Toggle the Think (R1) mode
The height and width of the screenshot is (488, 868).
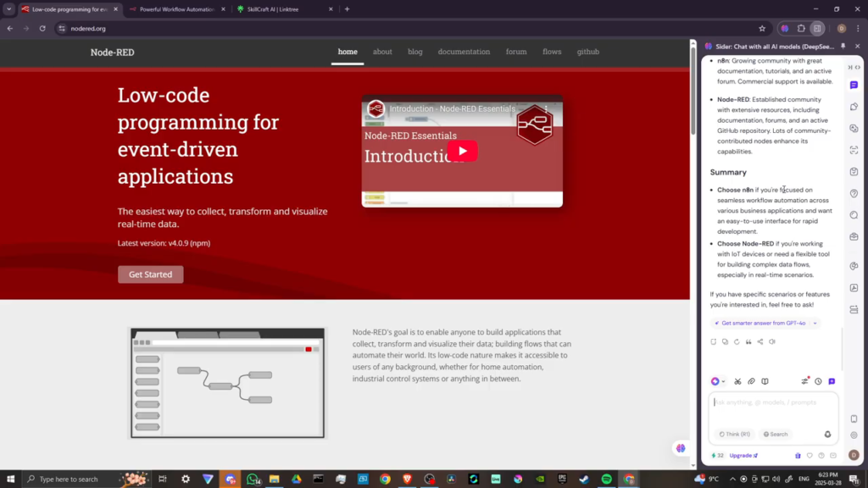[734, 435]
